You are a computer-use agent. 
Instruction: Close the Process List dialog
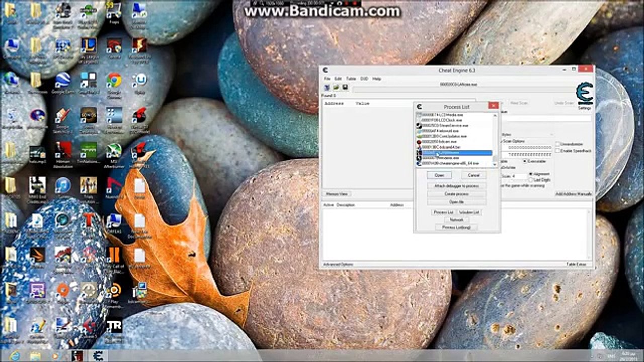tap(493, 106)
